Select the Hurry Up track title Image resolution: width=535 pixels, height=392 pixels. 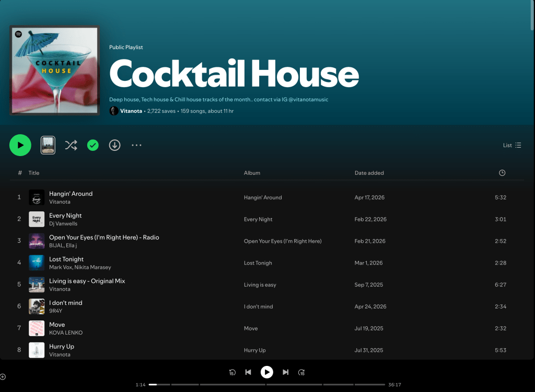coord(62,346)
